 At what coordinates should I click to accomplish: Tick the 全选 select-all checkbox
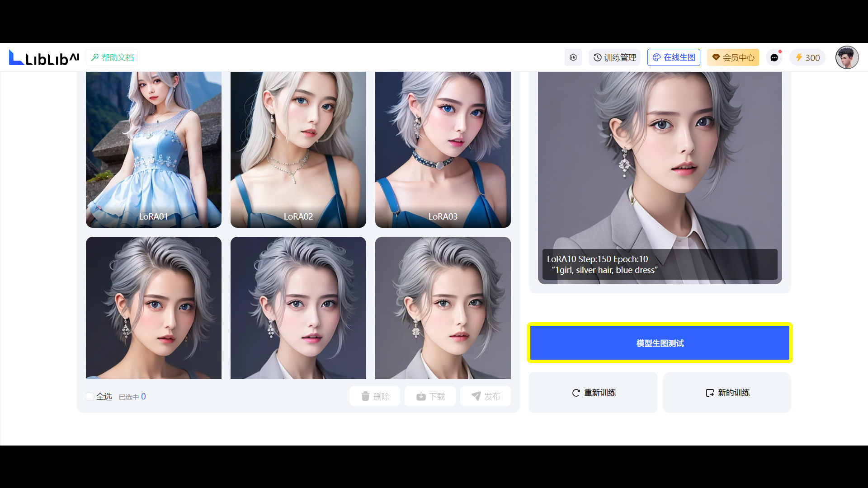tap(90, 397)
